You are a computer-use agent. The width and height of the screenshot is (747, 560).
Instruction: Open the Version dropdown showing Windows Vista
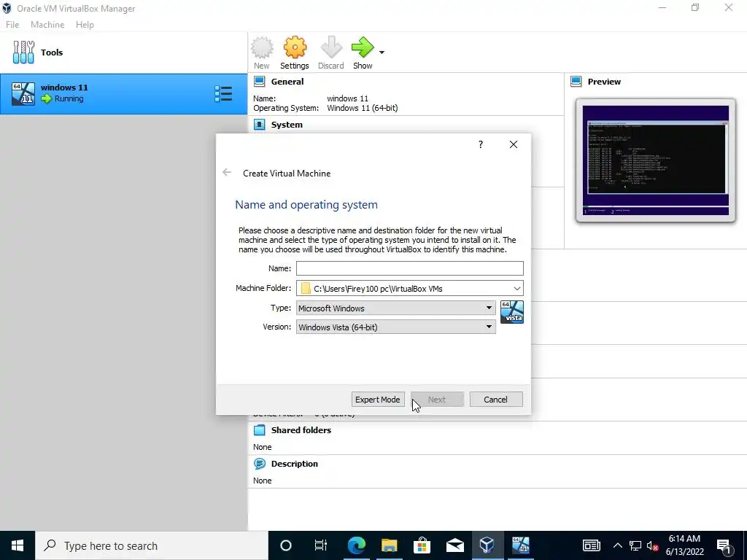click(396, 327)
